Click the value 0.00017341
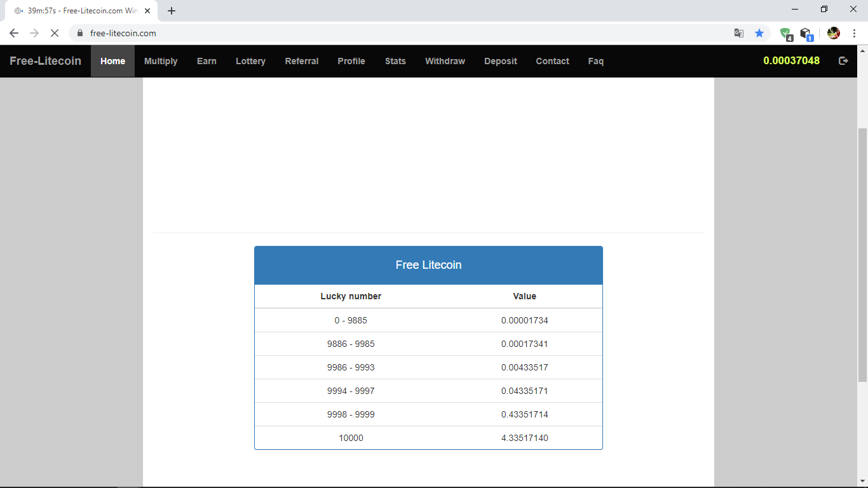The height and width of the screenshot is (488, 868). click(525, 344)
